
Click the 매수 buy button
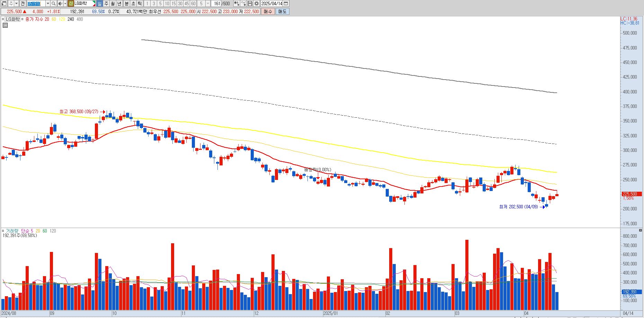268,11
